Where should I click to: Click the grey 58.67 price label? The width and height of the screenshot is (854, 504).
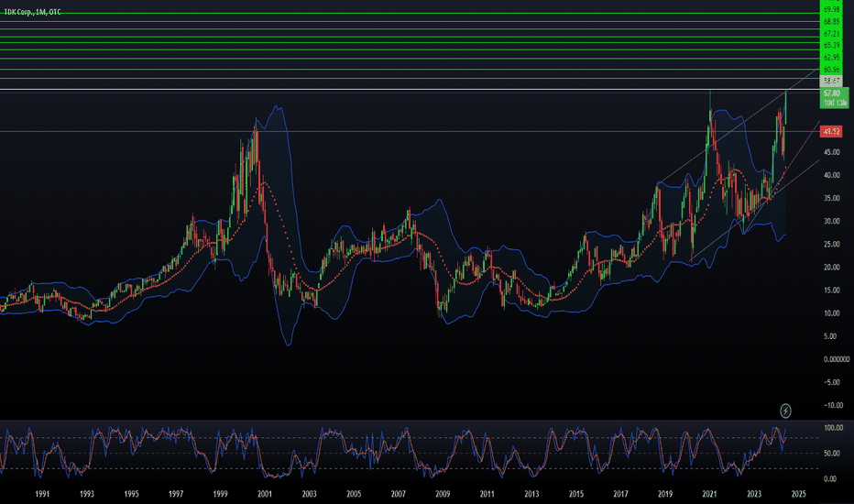coord(832,82)
